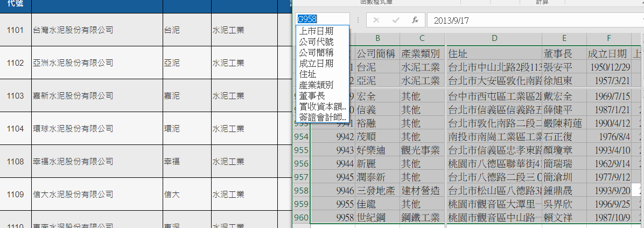
Task: Click 亞洲水泥股份有限公司 in left table
Action: pyautogui.click(x=73, y=63)
